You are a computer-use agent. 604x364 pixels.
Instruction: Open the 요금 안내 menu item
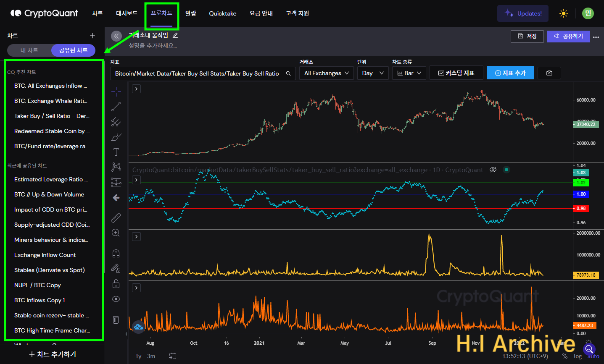(261, 13)
